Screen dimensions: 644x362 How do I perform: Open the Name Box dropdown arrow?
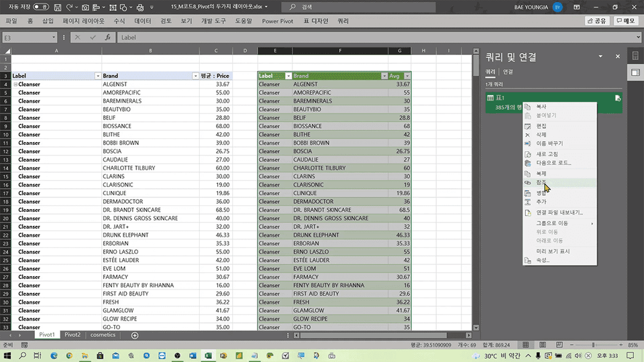54,38
